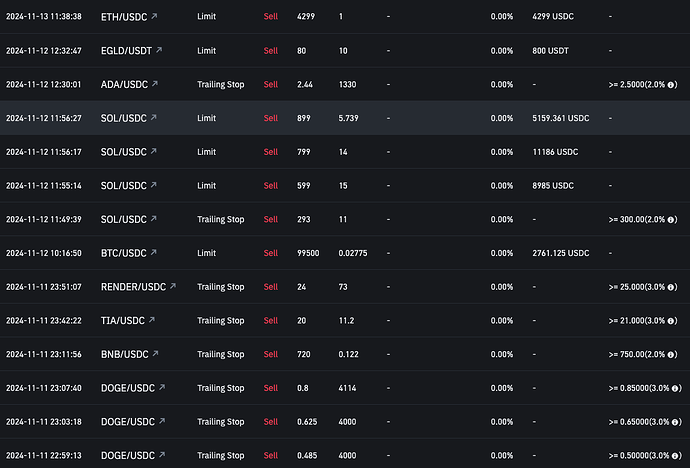This screenshot has width=690, height=468.
Task: Select Trailing Stop type on the RENDER/USDC row
Action: (x=220, y=287)
